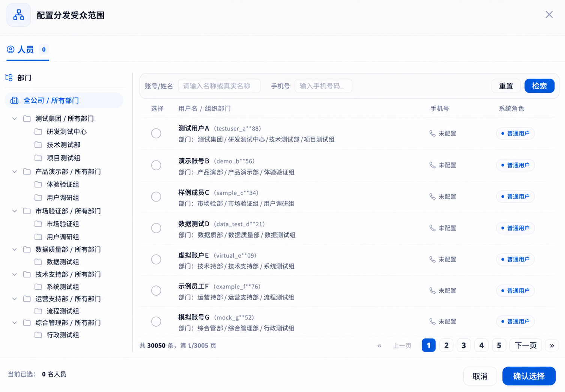Collapse the 测试集团 / 所有部门 tree node
Viewport: 565px width, 392px height.
(x=15, y=119)
